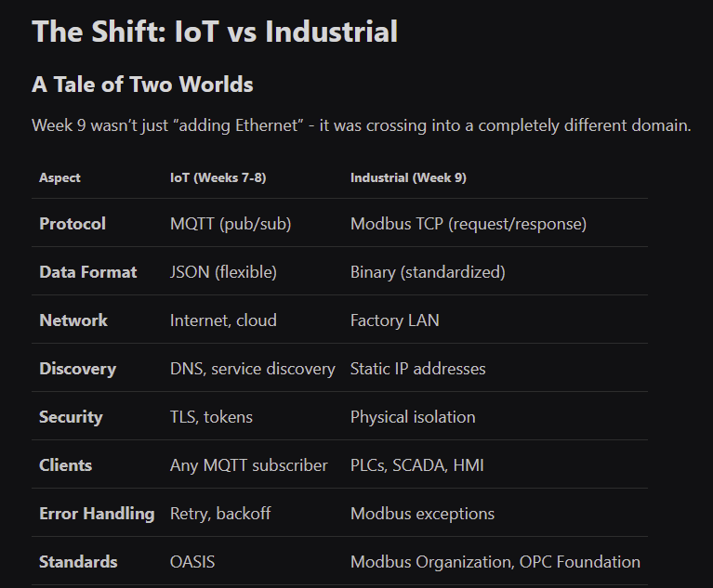Click the "JSON (flexible)" cell

pyautogui.click(x=223, y=272)
